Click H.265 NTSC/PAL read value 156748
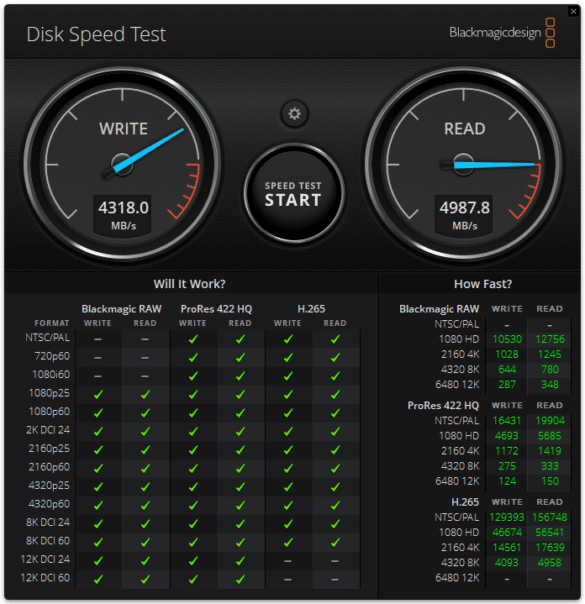This screenshot has width=585, height=604. point(550,517)
